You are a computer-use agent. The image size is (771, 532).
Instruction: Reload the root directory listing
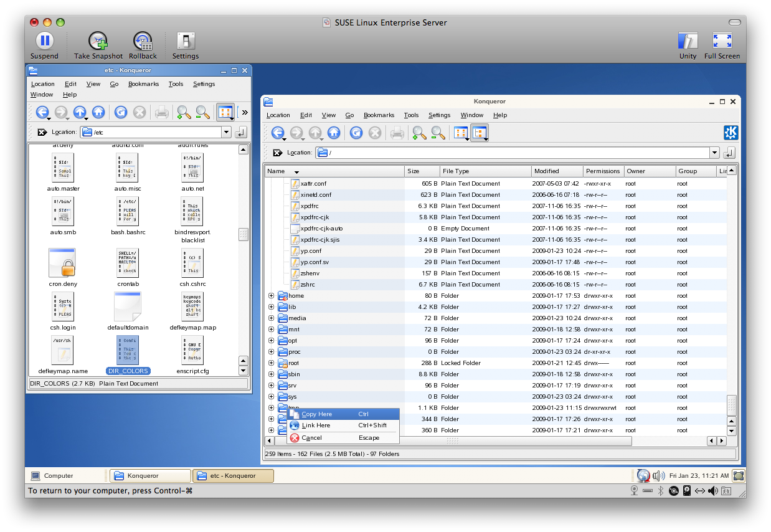(x=356, y=133)
